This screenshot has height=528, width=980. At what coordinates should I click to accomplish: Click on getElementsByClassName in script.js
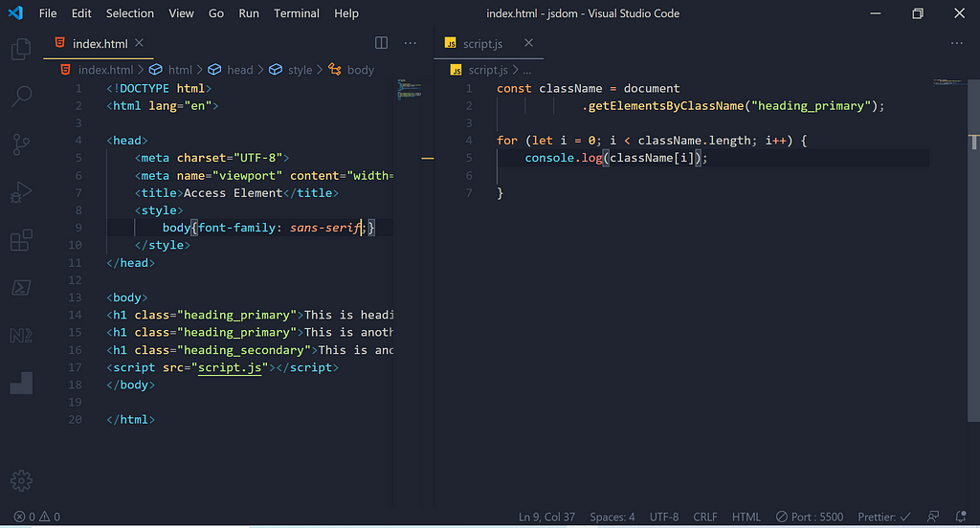pyautogui.click(x=666, y=105)
